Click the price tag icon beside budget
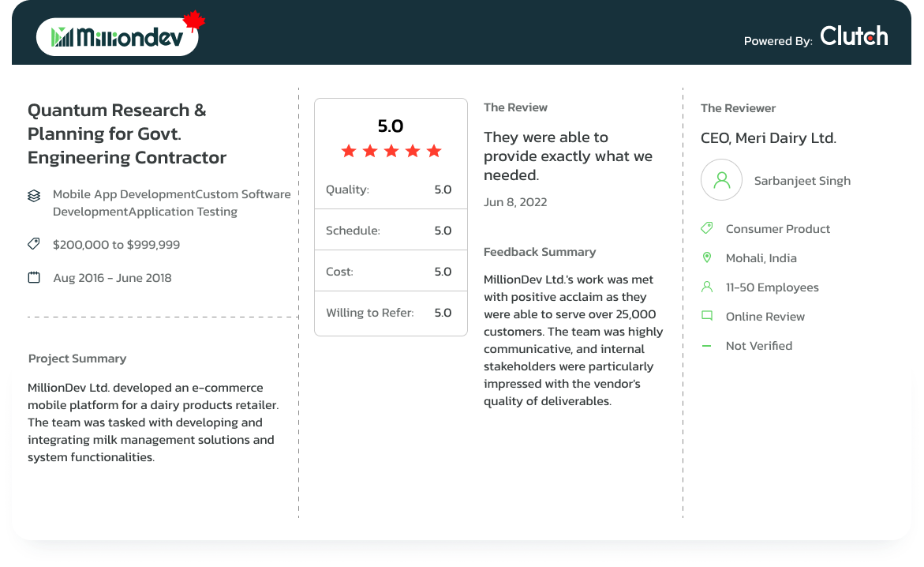This screenshot has width=924, height=567. click(x=34, y=245)
